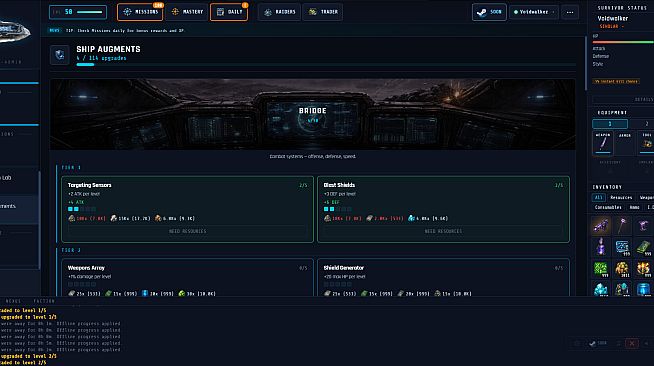Click the green circuit inventory item
Viewport: 654px width, 366px height.
click(601, 268)
